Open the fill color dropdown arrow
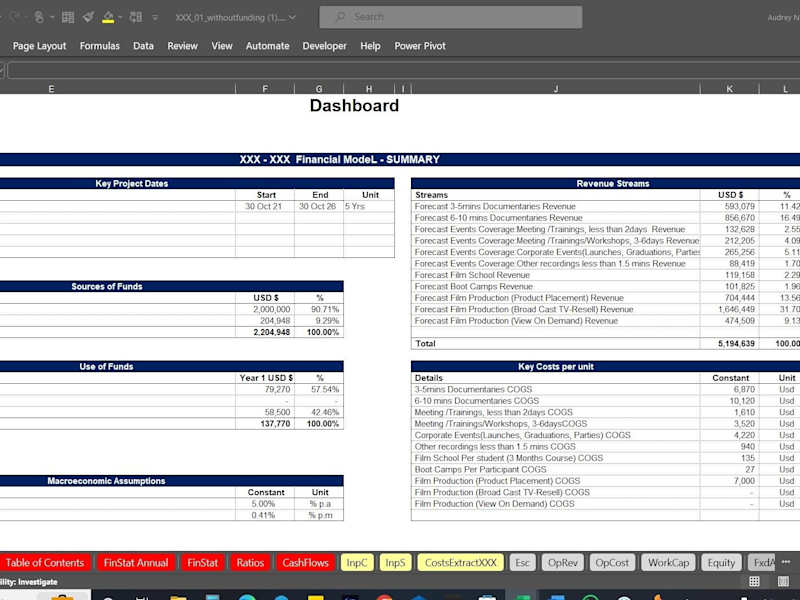The height and width of the screenshot is (600, 800). 120,17
